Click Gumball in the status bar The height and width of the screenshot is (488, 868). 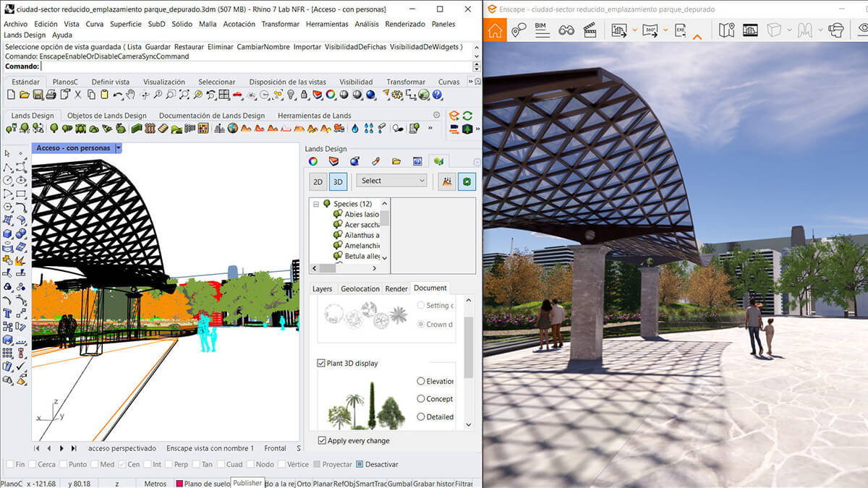tap(399, 484)
